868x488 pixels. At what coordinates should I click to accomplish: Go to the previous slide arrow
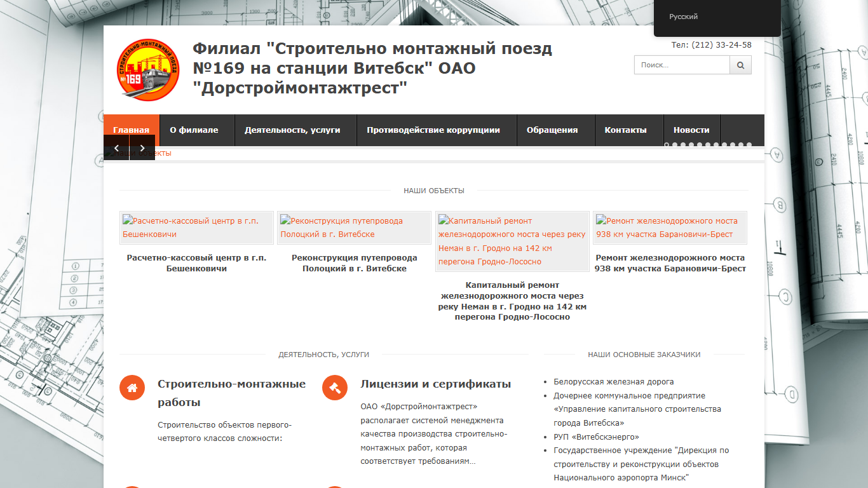coord(116,147)
